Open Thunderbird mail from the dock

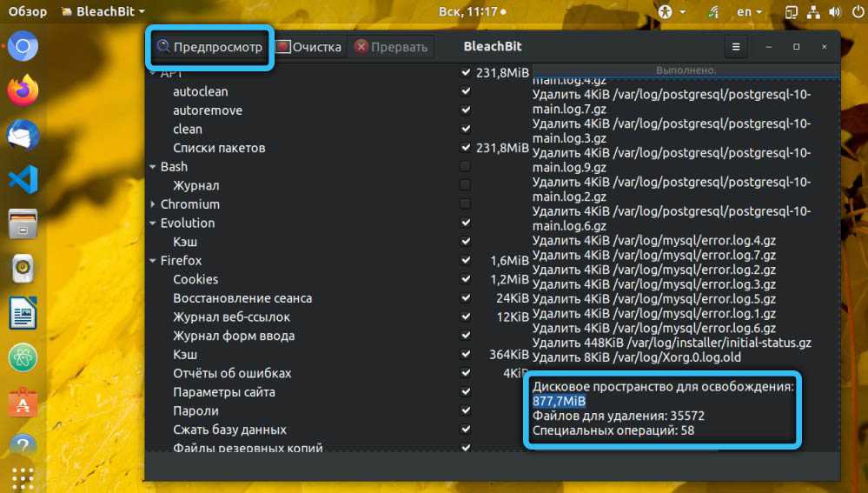[x=23, y=135]
